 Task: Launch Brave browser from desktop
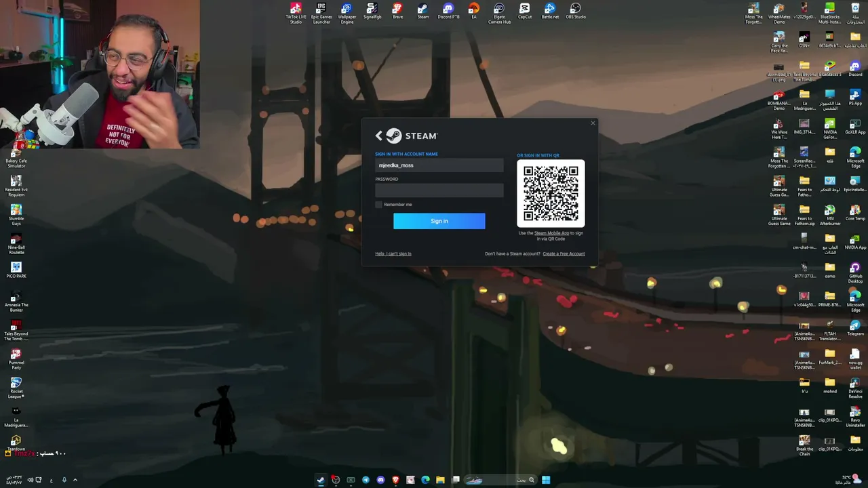397,12
